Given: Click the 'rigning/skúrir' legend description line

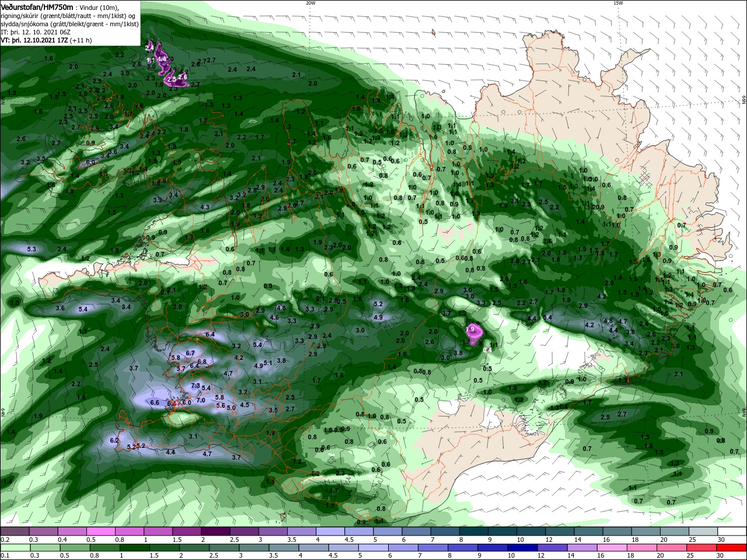Looking at the screenshot, I should coord(69,15).
